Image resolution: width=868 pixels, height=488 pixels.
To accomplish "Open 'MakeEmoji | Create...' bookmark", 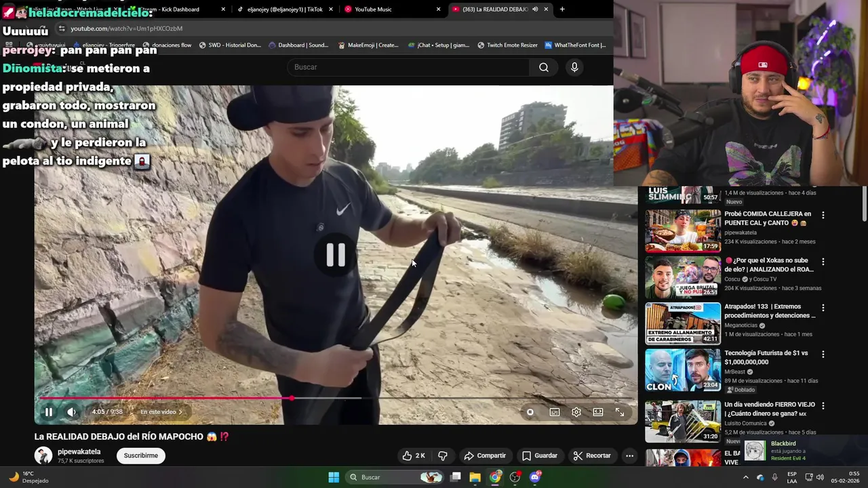I will (x=368, y=45).
